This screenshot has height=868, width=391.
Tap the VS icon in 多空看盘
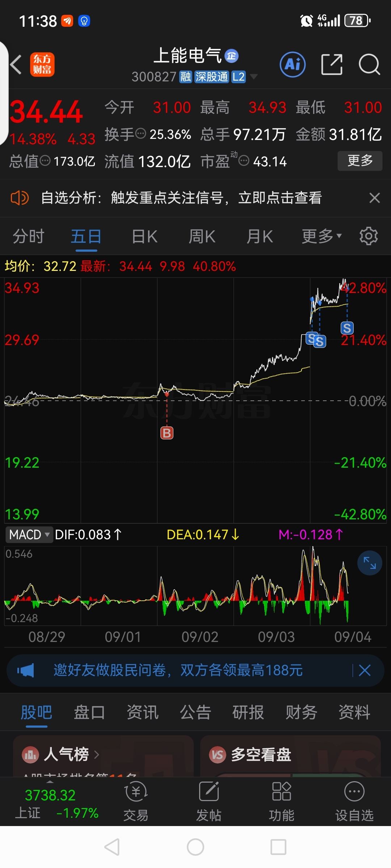(x=218, y=755)
